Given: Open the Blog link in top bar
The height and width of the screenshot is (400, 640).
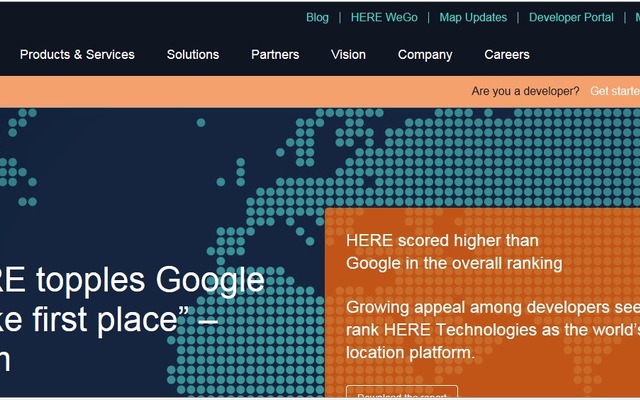Looking at the screenshot, I should 317,18.
